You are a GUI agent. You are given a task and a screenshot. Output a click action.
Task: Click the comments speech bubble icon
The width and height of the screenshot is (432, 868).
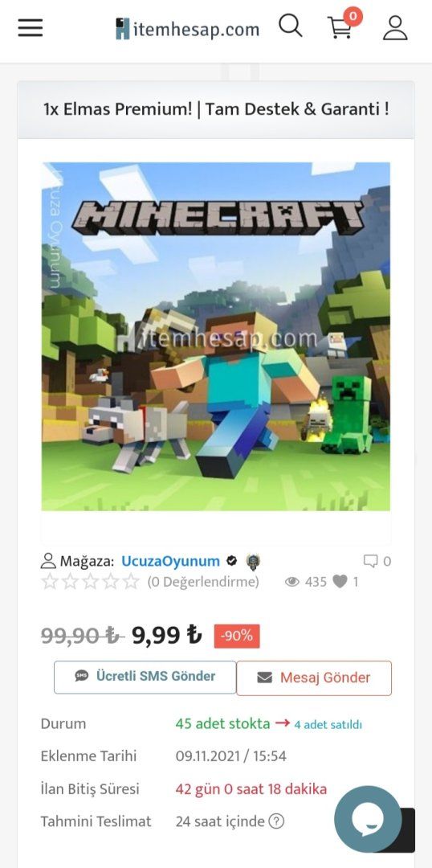click(371, 561)
